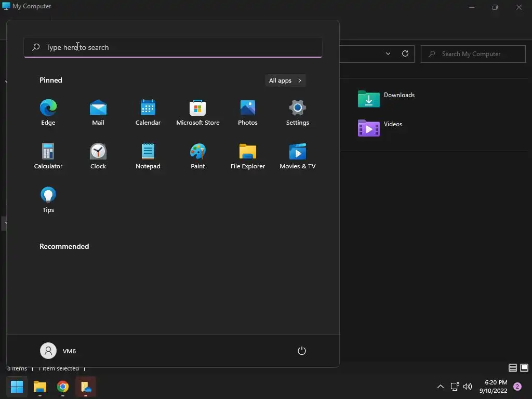532x399 pixels.
Task: Launch the Mail app
Action: 98,113
